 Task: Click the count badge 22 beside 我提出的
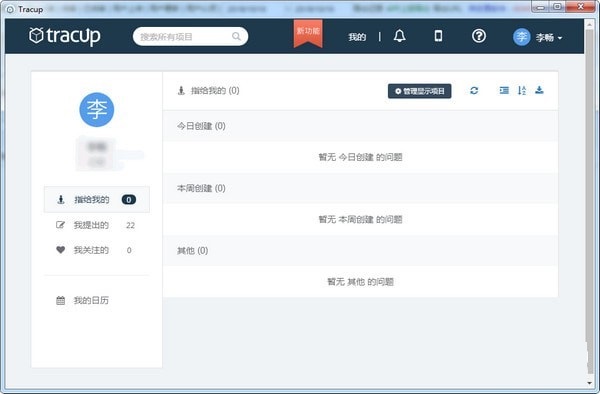click(x=130, y=225)
